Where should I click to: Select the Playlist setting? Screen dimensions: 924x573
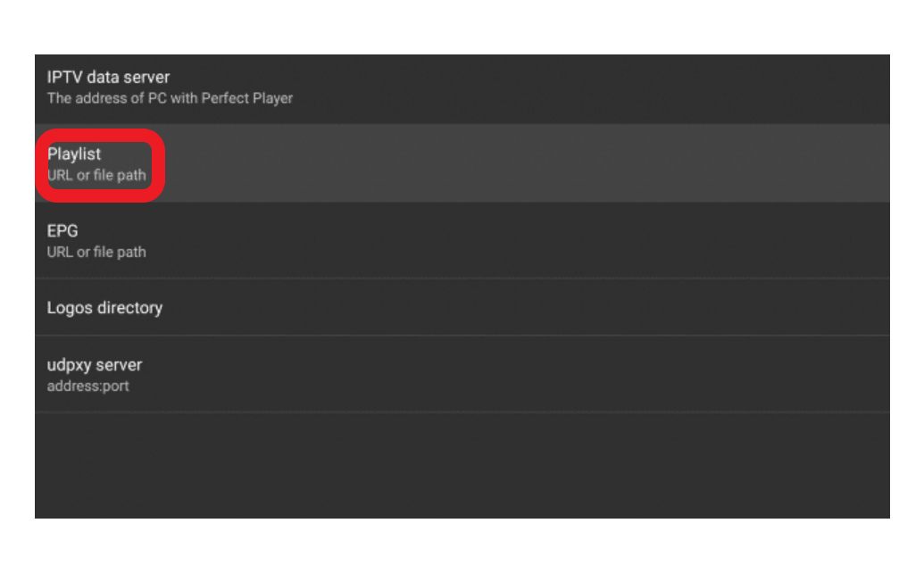[x=462, y=163]
